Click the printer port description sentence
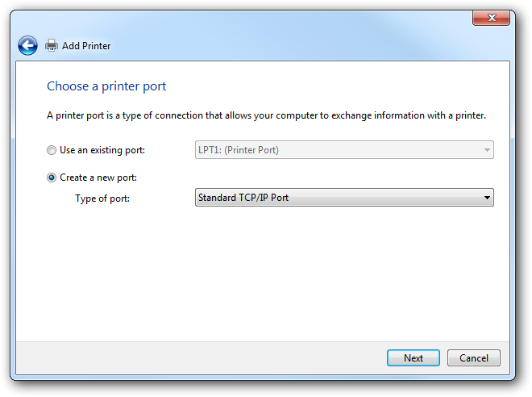 click(x=266, y=115)
